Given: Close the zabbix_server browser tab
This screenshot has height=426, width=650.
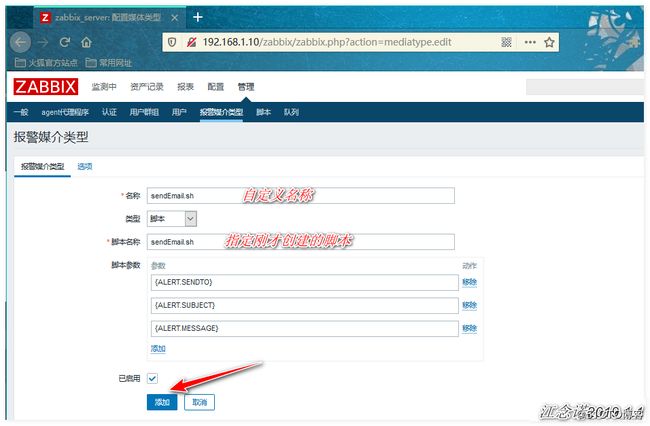Looking at the screenshot, I should coord(175,18).
